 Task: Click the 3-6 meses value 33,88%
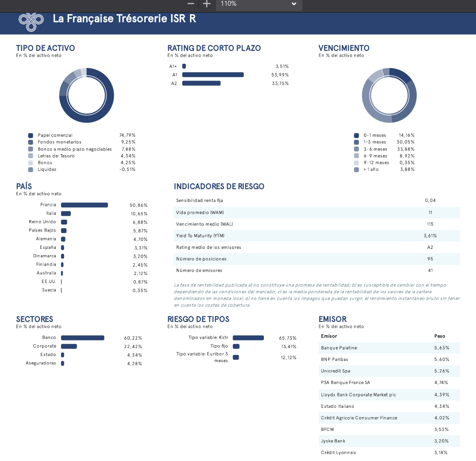click(x=406, y=149)
